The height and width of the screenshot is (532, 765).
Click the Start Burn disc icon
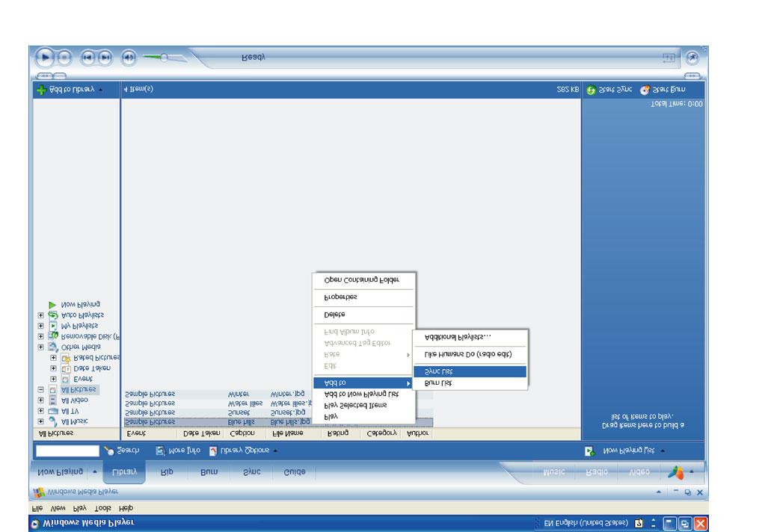(645, 90)
